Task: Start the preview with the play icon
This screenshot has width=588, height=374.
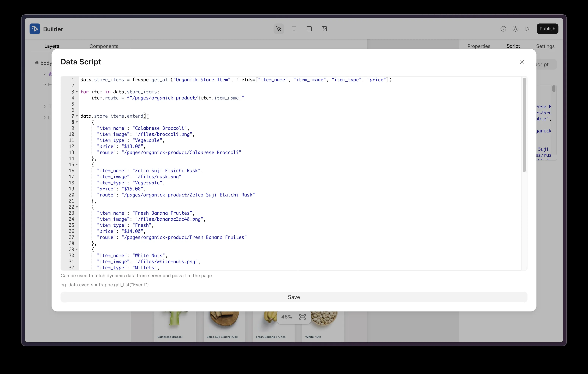Action: [x=527, y=29]
